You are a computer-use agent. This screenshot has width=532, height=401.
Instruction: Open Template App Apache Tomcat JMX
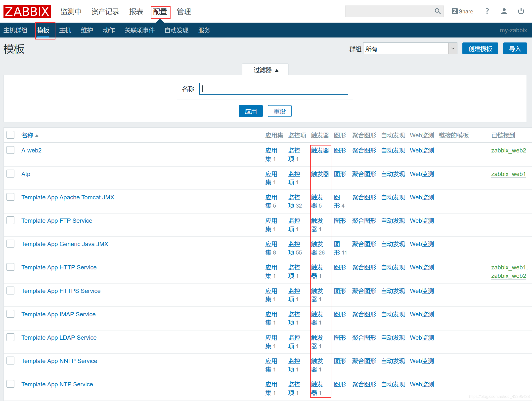[x=68, y=197]
